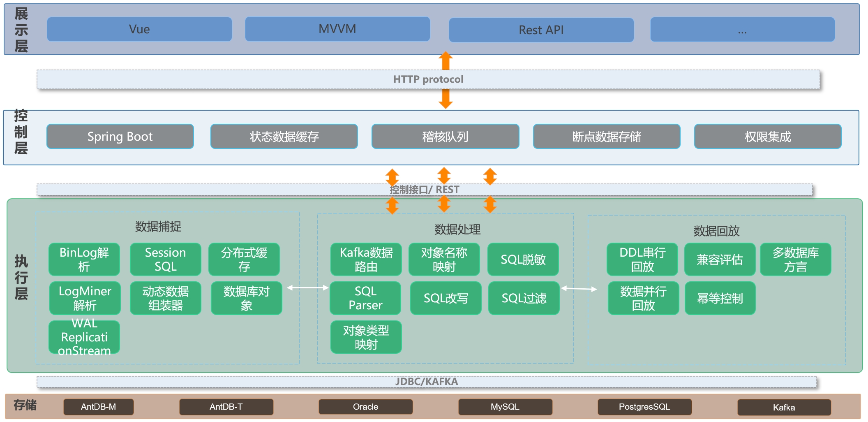The height and width of the screenshot is (422, 868).
Task: Select the LogMiner解析 module
Action: pyautogui.click(x=85, y=298)
